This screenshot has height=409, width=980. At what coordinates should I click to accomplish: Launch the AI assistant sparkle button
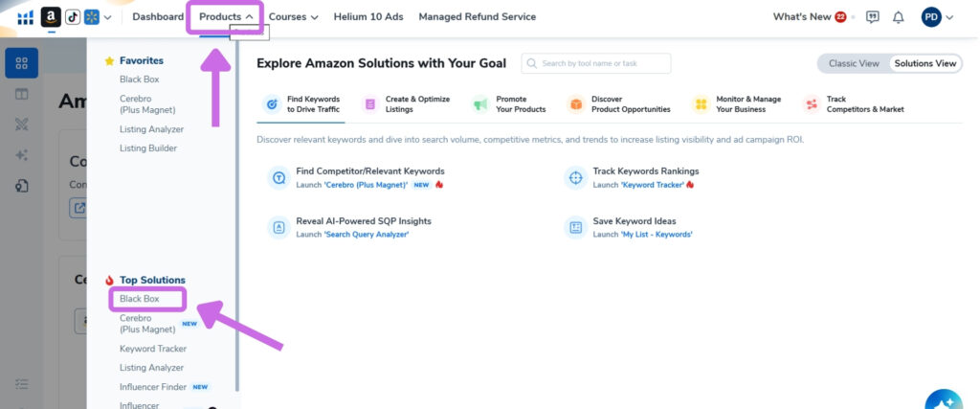(x=944, y=401)
